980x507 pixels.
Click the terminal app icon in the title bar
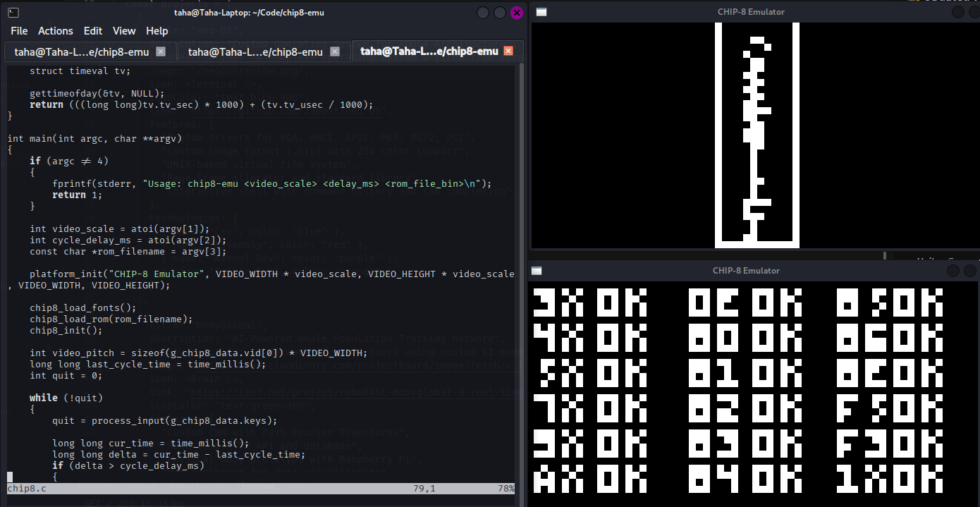pos(13,12)
